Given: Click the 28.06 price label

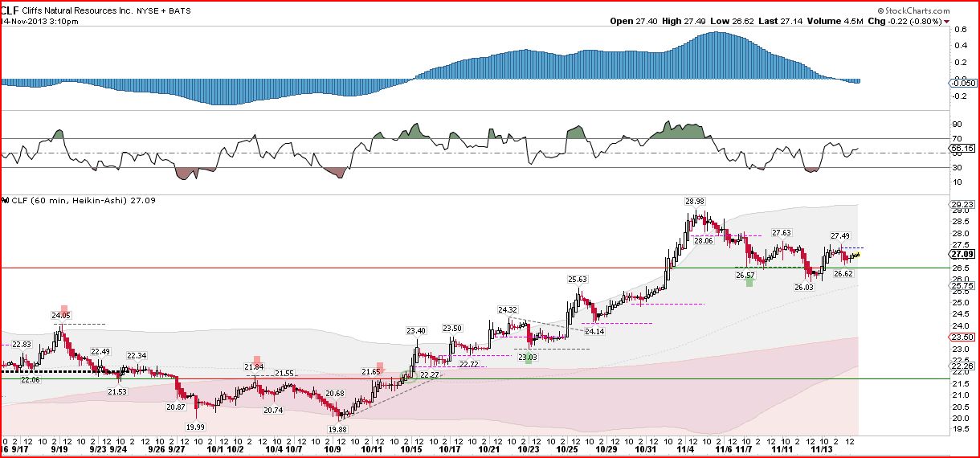Looking at the screenshot, I should coord(703,239).
